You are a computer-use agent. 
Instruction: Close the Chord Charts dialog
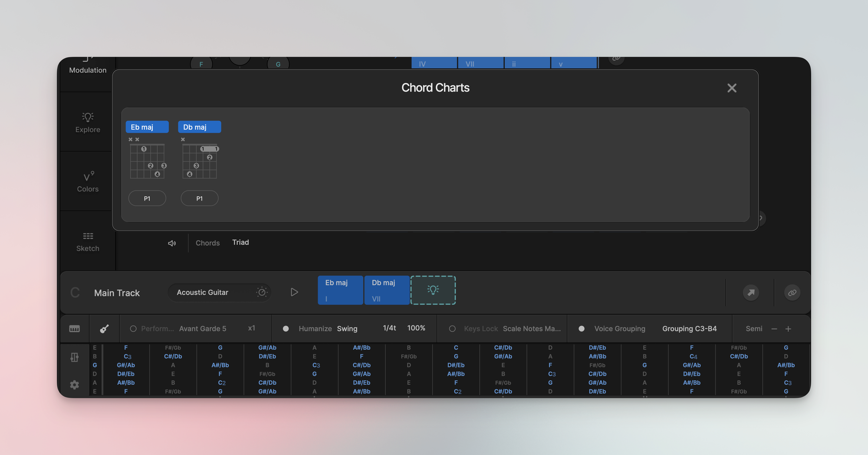[732, 88]
